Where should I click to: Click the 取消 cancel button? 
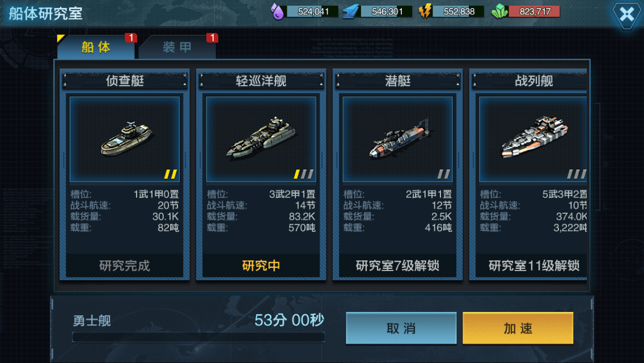(x=401, y=328)
